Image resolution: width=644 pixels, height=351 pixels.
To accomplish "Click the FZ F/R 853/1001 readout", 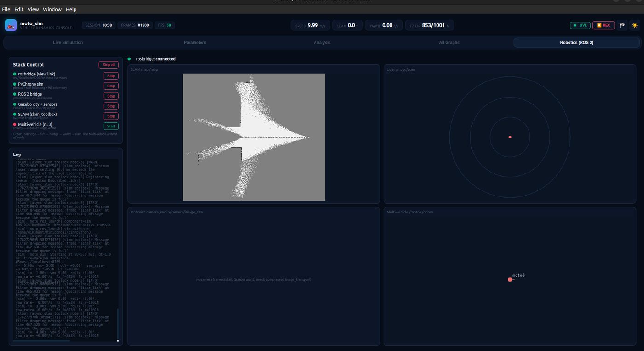I will click(429, 25).
